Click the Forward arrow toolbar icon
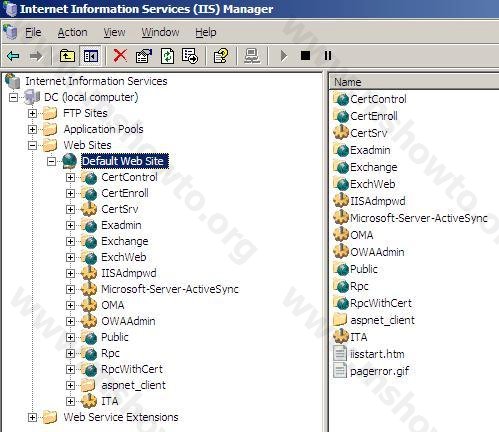 point(36,56)
